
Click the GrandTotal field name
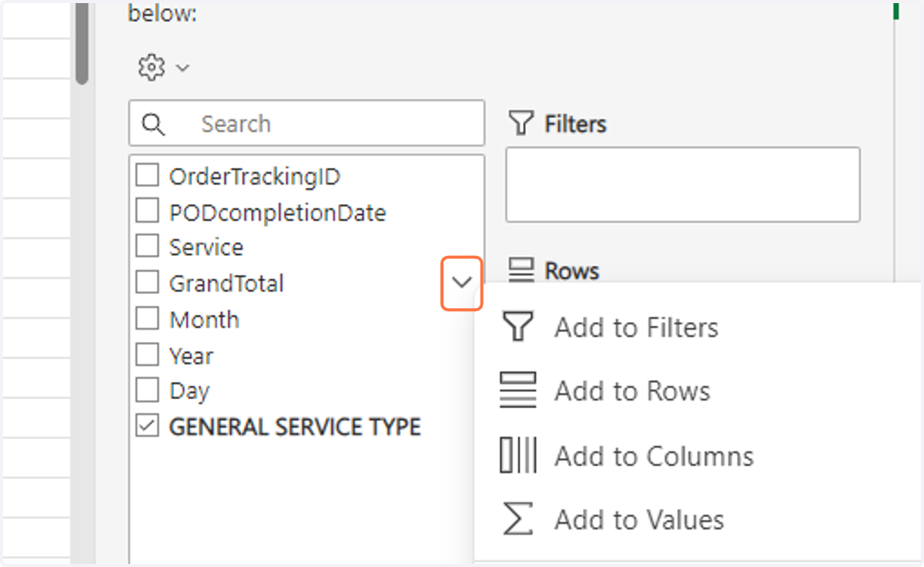(226, 283)
